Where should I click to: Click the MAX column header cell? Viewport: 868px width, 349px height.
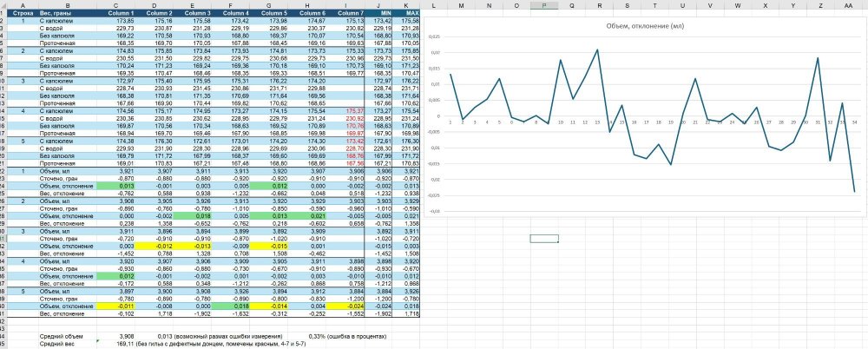click(x=406, y=13)
